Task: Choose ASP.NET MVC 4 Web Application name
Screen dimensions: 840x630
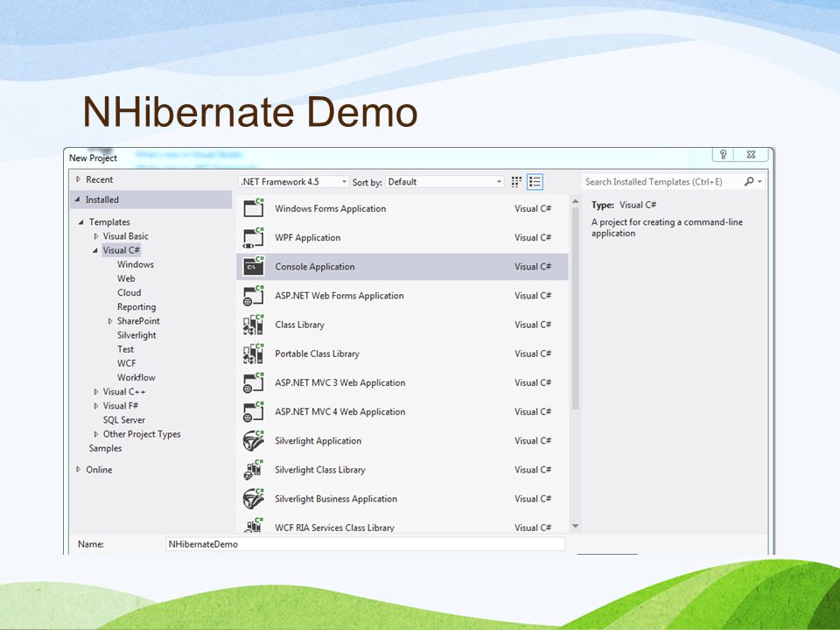Action: [339, 411]
